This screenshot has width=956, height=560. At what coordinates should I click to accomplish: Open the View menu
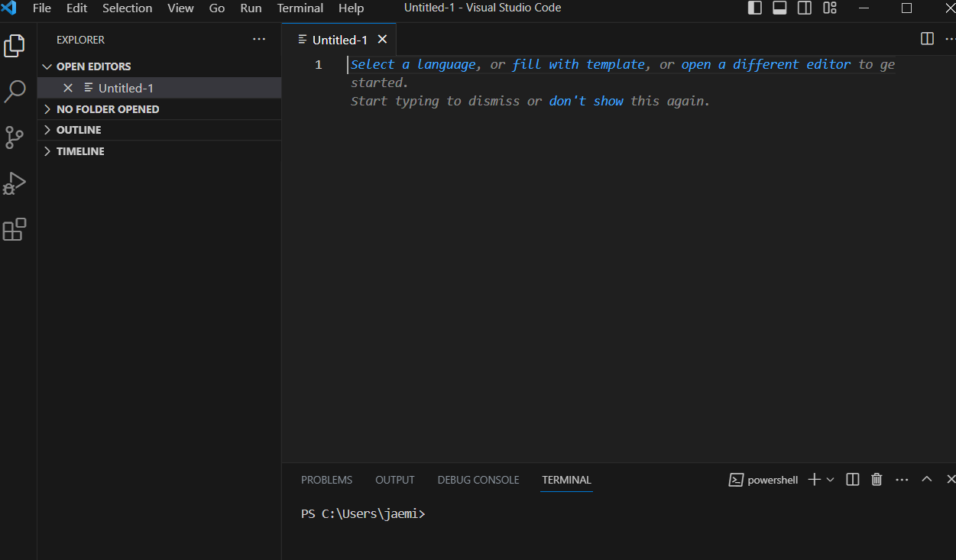coord(180,8)
